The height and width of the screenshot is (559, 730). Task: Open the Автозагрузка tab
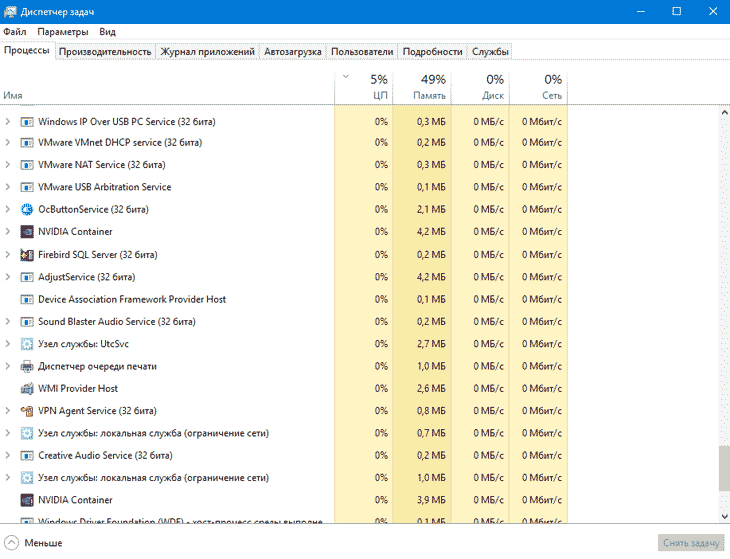293,51
